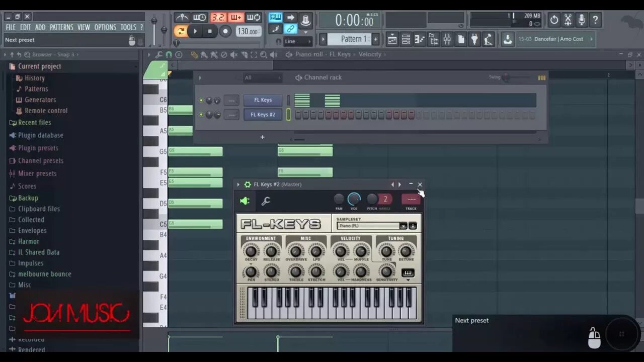The height and width of the screenshot is (362, 644).
Task: Open the SAMPLESET Piano (FL) dropdown
Action: 372,226
